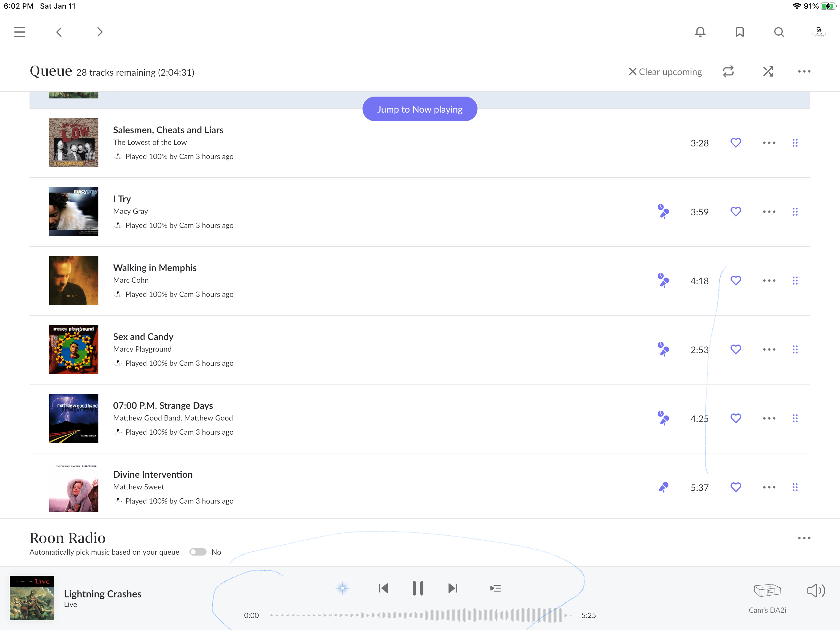Grab reorder handle for Salesmen, Cheats and Liars
The height and width of the screenshot is (630, 840).
click(x=795, y=143)
